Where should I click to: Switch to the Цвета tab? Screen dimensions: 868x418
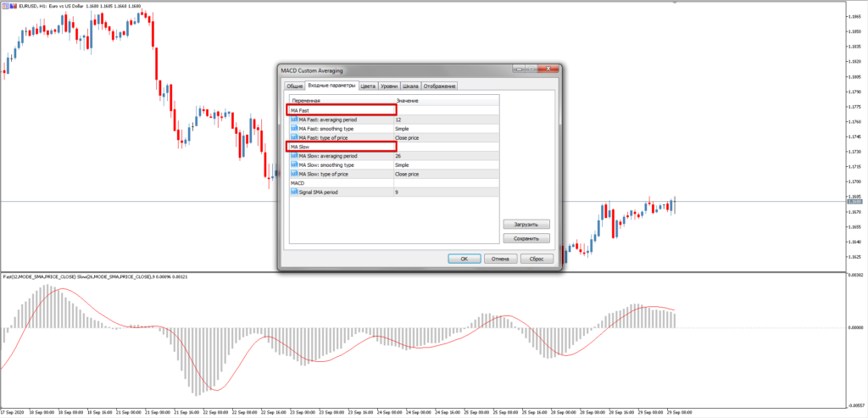[368, 86]
